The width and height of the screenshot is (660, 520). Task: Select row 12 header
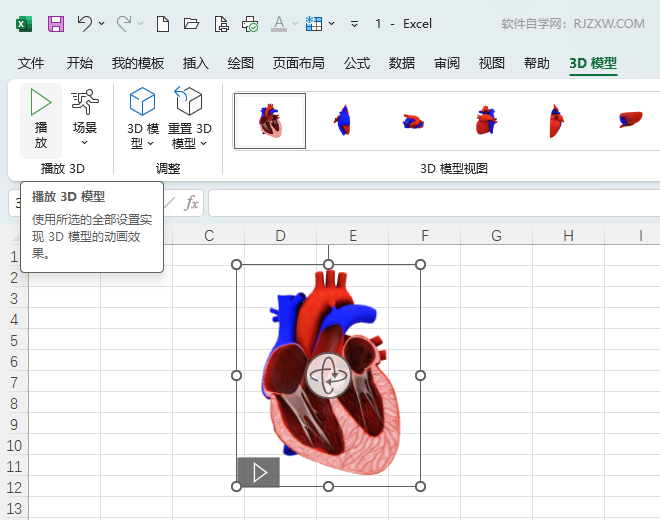coord(14,488)
